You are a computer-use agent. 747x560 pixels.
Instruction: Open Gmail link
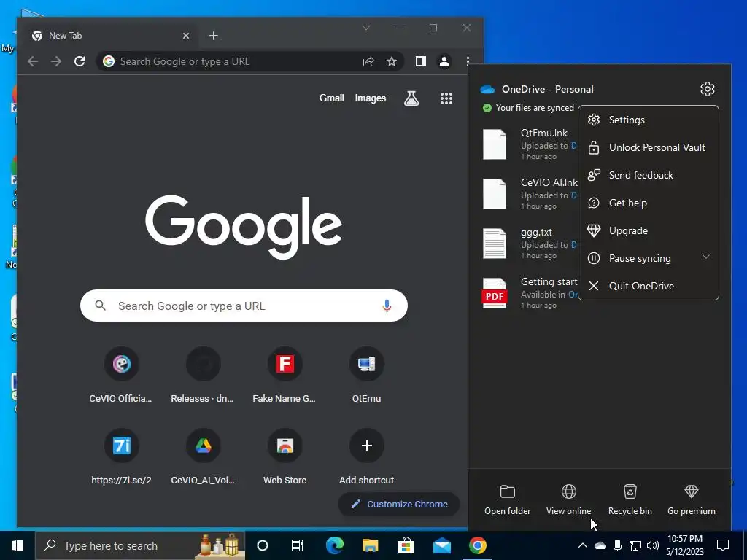pos(332,98)
